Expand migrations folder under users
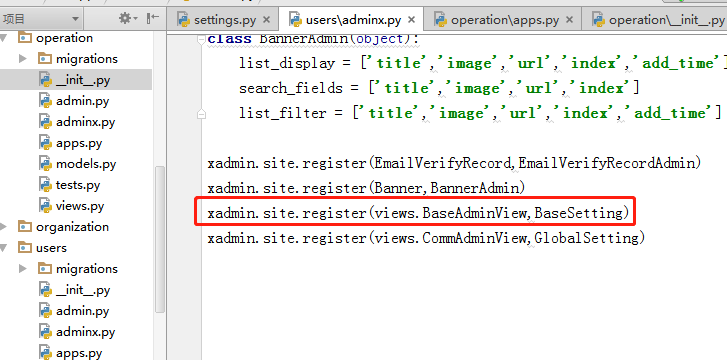 coord(23,269)
